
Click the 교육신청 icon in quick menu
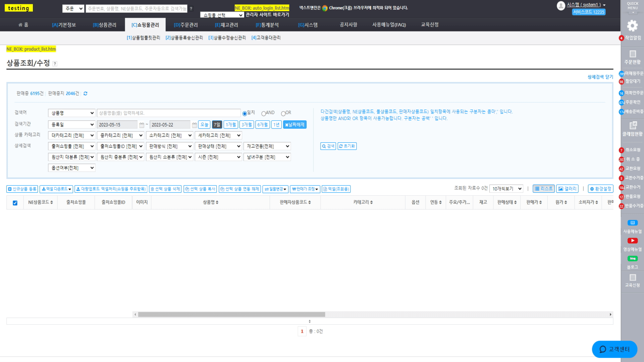tap(633, 278)
